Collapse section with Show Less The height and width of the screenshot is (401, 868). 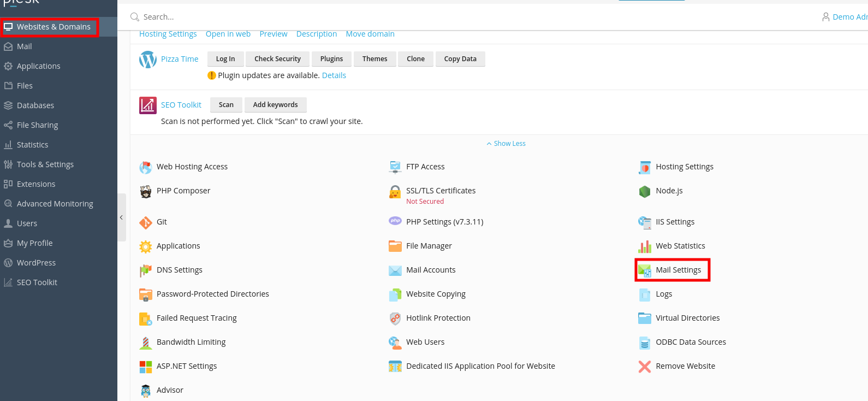[x=506, y=144]
